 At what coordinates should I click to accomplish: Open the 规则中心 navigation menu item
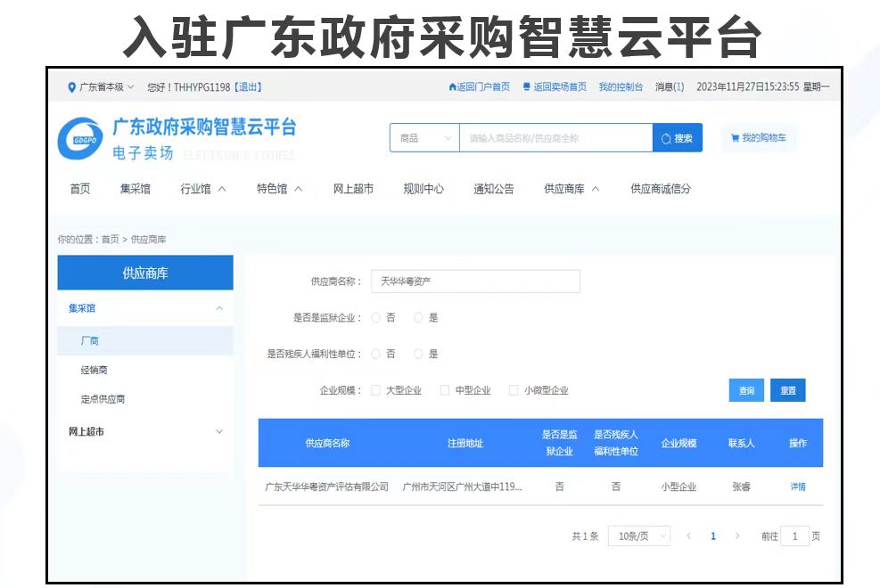(424, 189)
